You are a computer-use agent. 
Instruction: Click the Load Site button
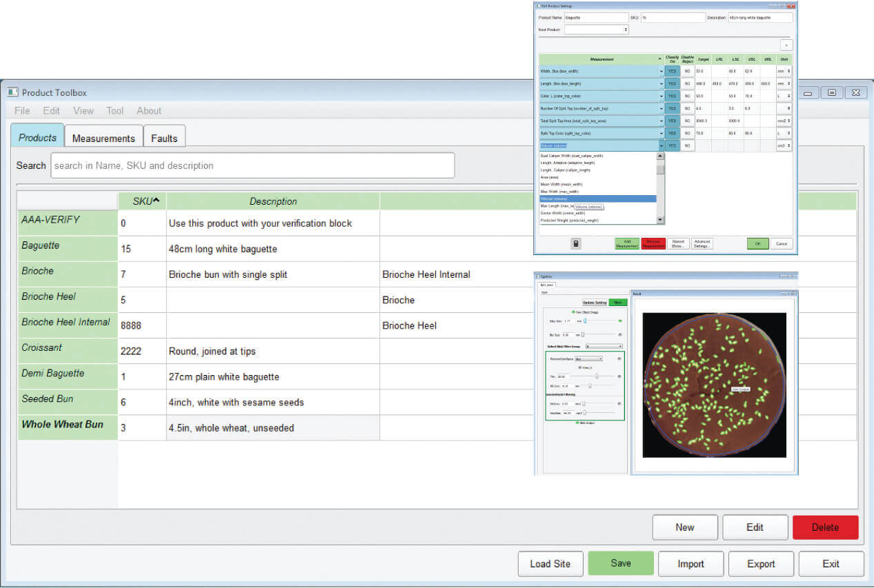(x=550, y=564)
